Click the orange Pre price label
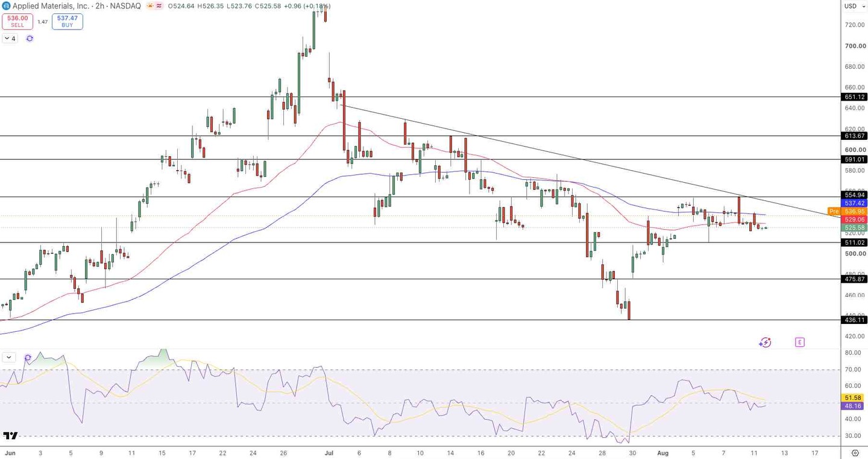The width and height of the screenshot is (868, 459). tap(834, 212)
